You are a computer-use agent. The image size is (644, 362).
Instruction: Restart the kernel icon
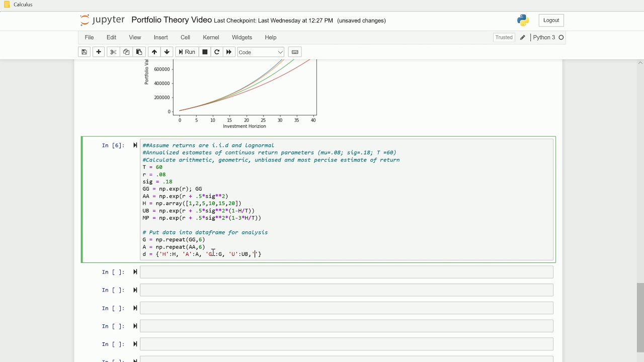(217, 52)
